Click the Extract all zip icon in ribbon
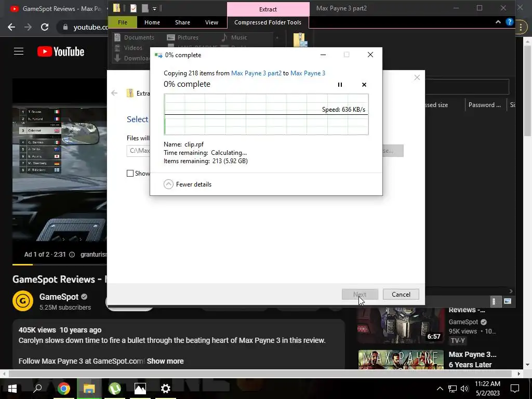This screenshot has height=399, width=532. pyautogui.click(x=300, y=39)
